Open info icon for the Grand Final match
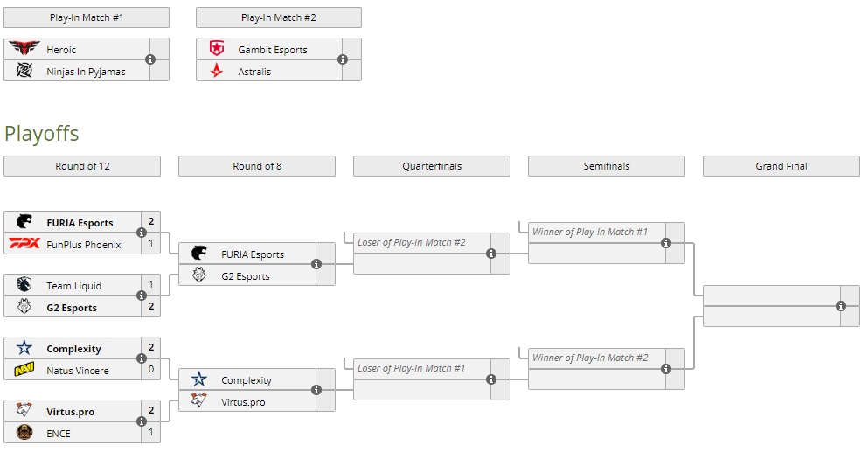The height and width of the screenshot is (466, 868). coord(841,306)
